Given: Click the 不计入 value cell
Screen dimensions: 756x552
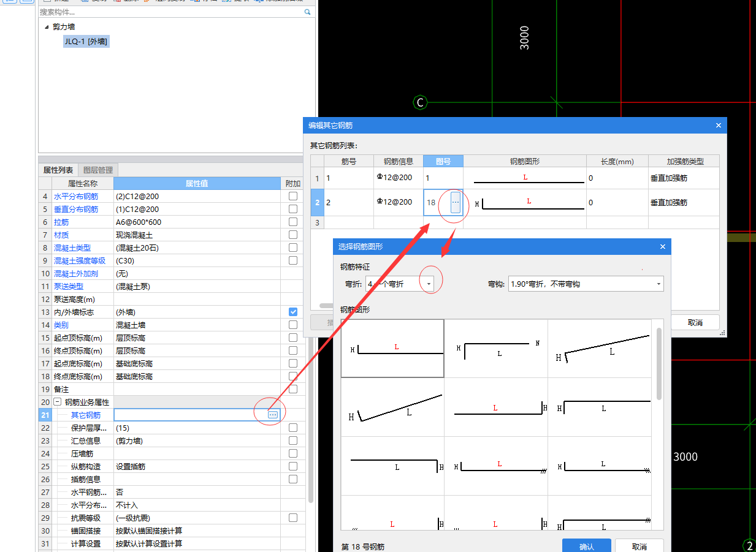Looking at the screenshot, I should click(197, 505).
